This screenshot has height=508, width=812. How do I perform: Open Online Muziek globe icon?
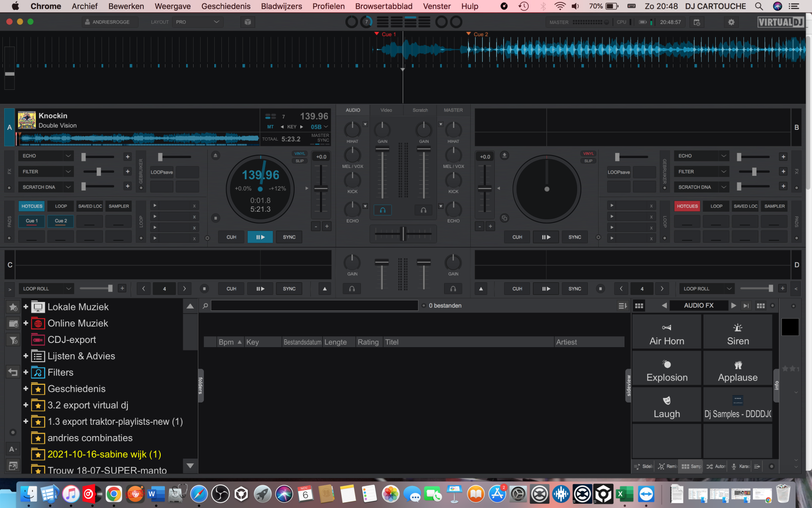pyautogui.click(x=38, y=324)
